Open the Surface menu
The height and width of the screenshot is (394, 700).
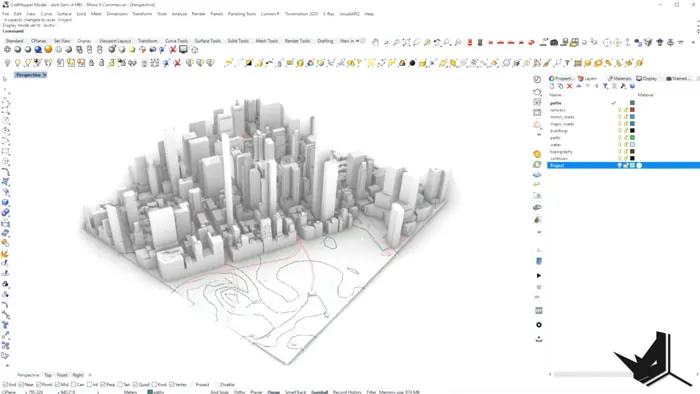coord(64,14)
